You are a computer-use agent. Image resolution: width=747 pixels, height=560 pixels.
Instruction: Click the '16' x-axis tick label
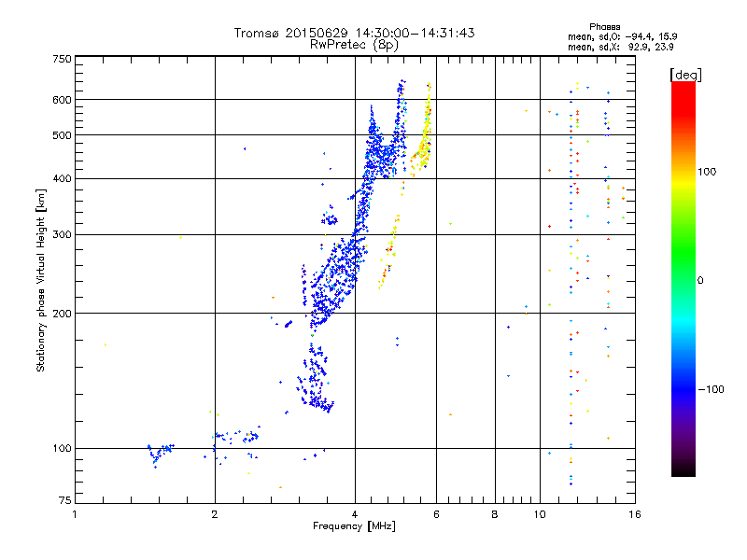(x=635, y=514)
